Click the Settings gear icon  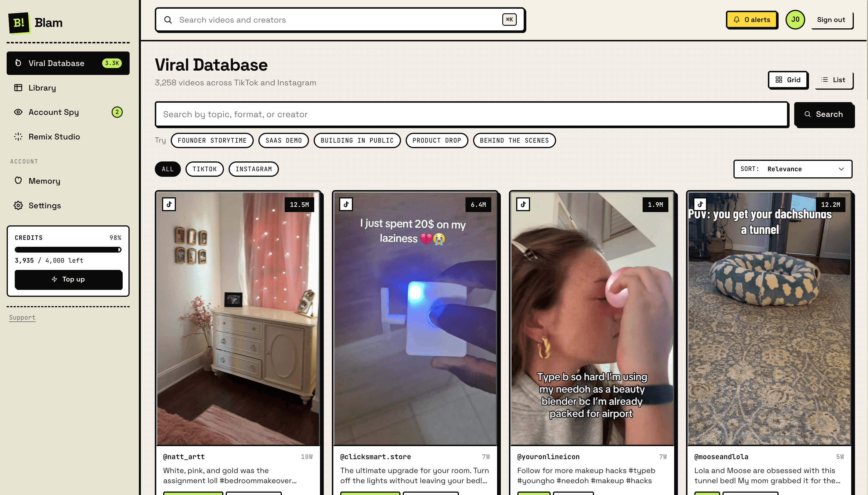[x=18, y=205]
